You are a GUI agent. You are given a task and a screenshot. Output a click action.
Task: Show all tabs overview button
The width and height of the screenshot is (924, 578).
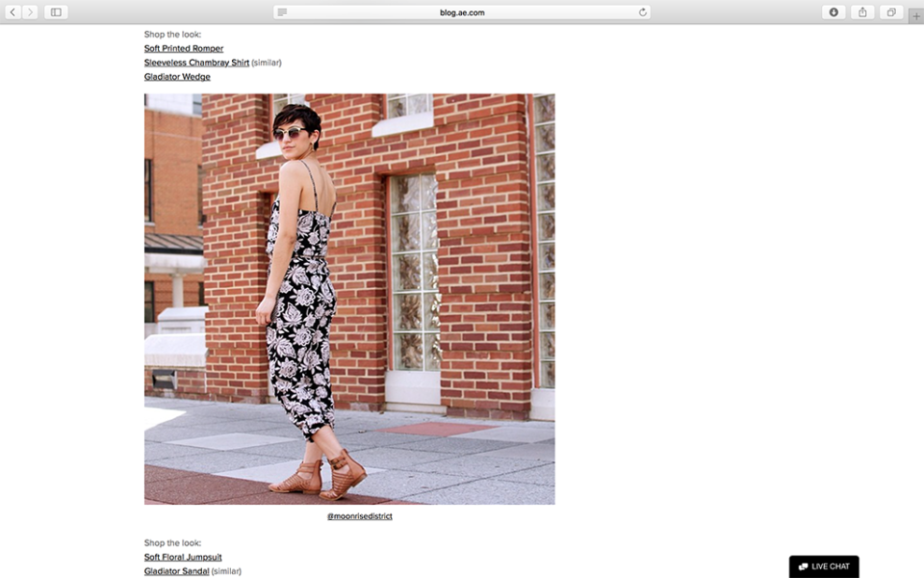891,12
